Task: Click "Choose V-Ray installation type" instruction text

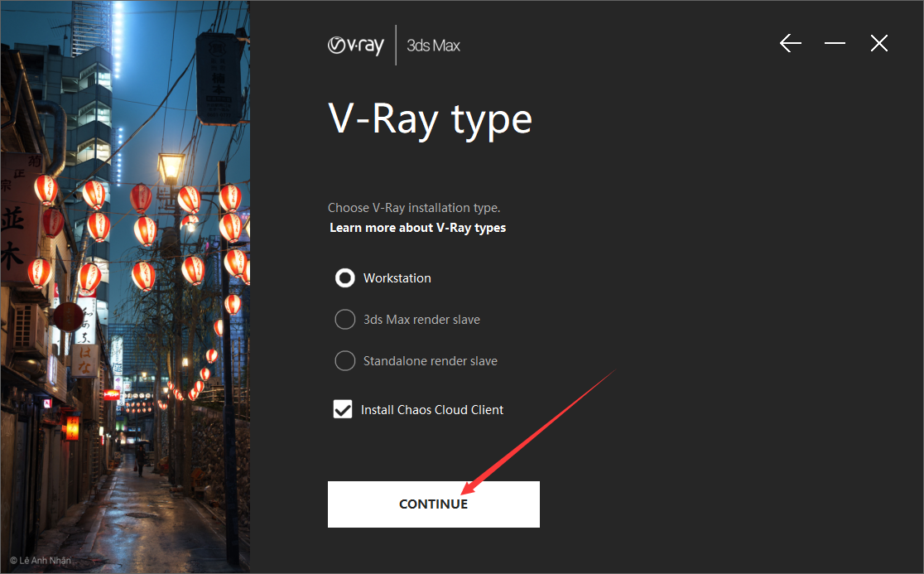Action: (x=414, y=208)
